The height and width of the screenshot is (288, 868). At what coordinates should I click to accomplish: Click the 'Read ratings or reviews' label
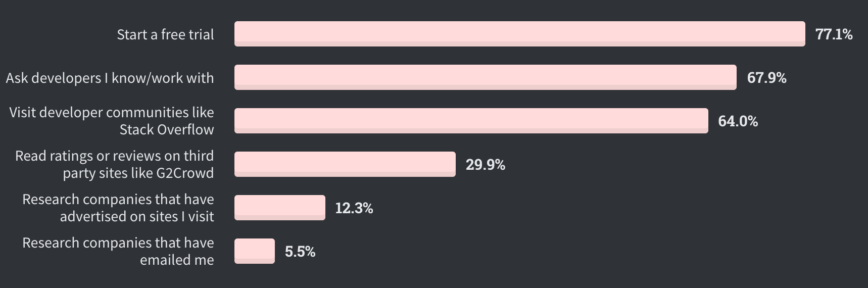pyautogui.click(x=114, y=156)
